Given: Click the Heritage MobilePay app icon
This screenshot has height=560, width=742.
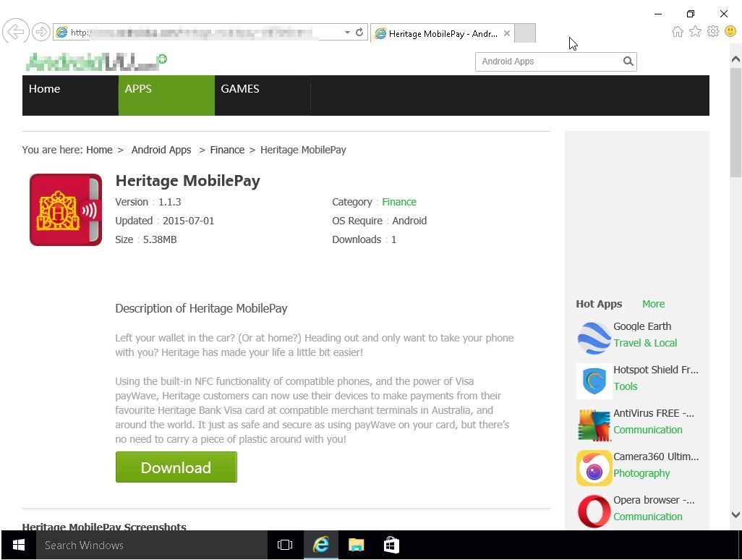Looking at the screenshot, I should coord(66,210).
